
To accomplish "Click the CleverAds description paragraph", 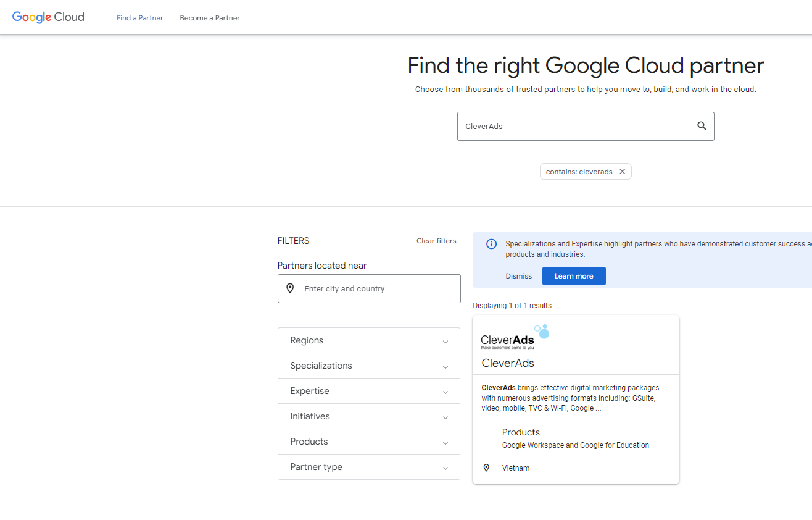I will point(571,398).
